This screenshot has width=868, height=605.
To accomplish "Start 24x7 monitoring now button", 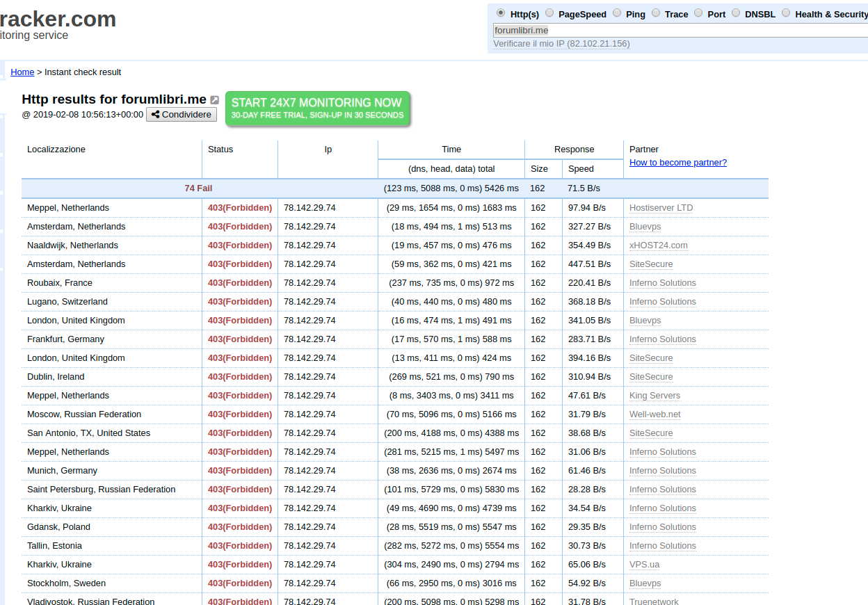I will (318, 108).
